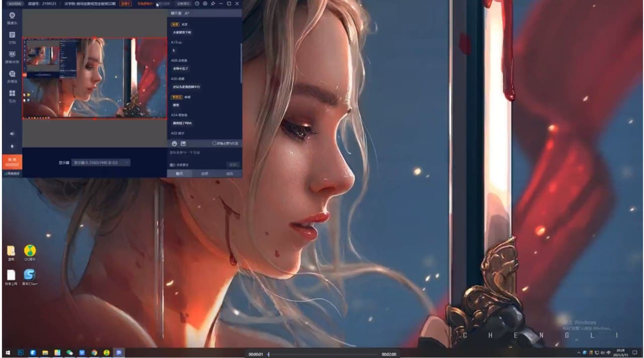Viewport: 644px width, 358px height.
Task: Open the notification center icon
Action: (x=635, y=352)
